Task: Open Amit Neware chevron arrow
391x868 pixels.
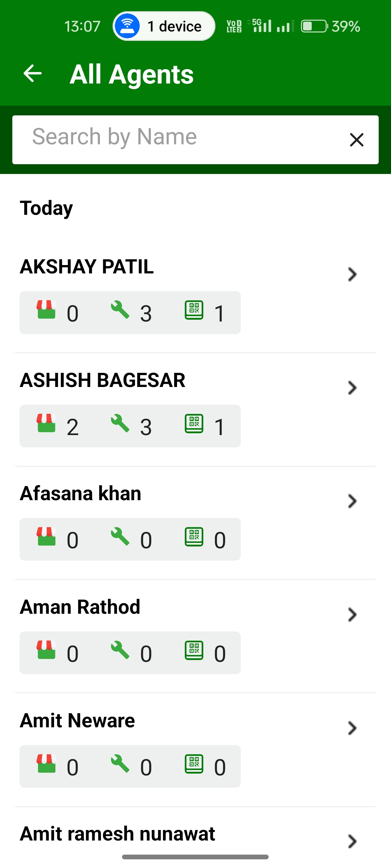Action: (x=352, y=728)
